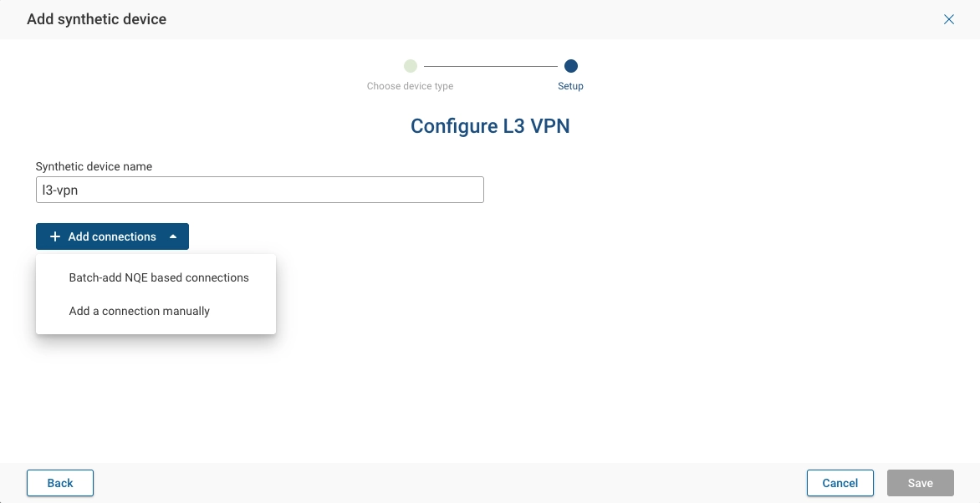Viewport: 980px width, 503px height.
Task: Click the Synthetic device name field
Action: 259,190
